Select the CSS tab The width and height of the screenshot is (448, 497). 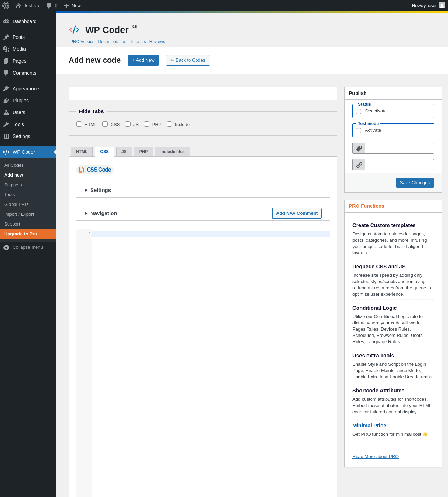point(104,152)
